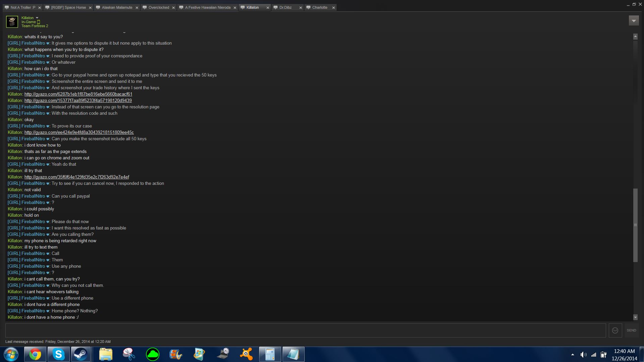Switch to the Dr.Dibz chat tab
This screenshot has height=362, width=644.
coord(285,7)
